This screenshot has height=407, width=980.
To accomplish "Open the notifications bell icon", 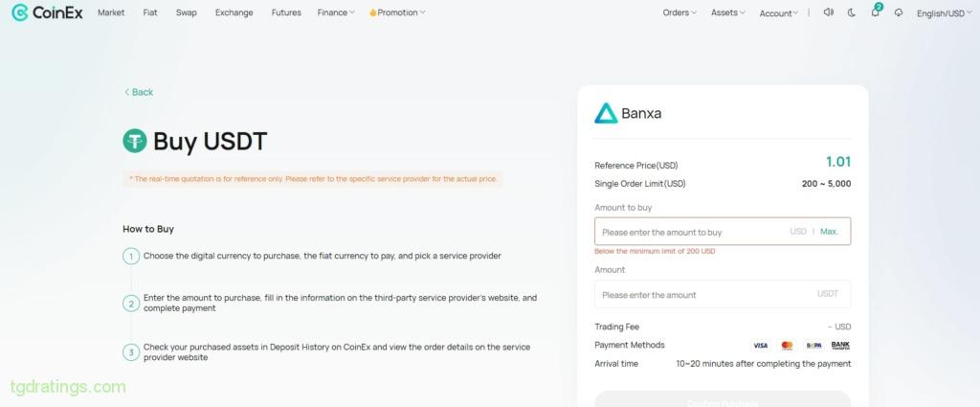I will pos(875,12).
